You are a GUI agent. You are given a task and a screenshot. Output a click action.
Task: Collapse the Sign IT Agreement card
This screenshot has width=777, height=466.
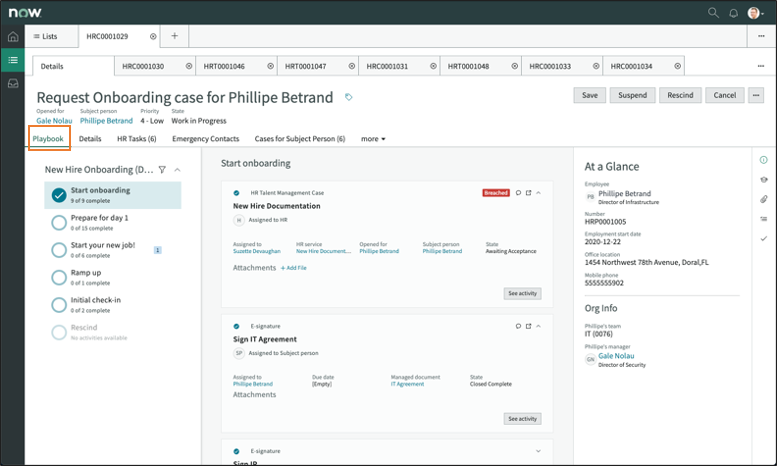pos(538,326)
